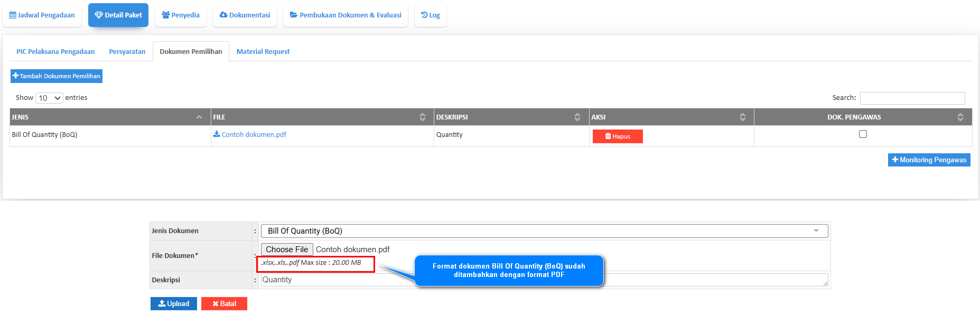Tick the Dok. Pengawas checkbox
Viewport: 980px width, 314px height.
click(x=863, y=134)
